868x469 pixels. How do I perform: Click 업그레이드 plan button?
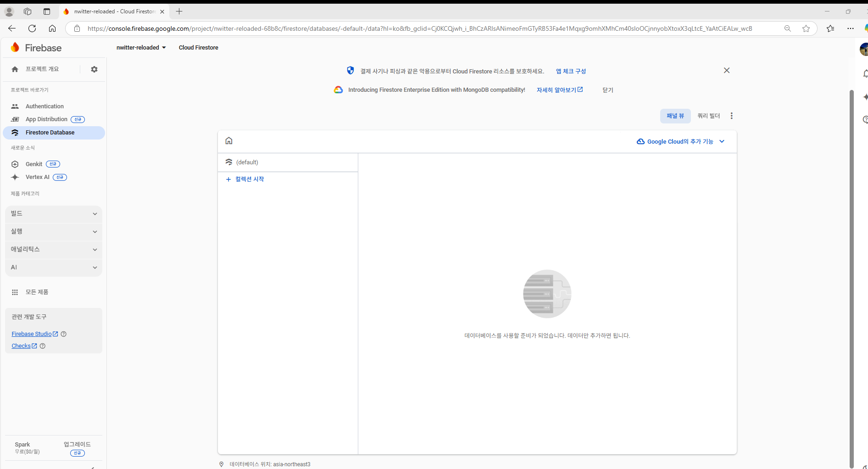click(x=77, y=444)
